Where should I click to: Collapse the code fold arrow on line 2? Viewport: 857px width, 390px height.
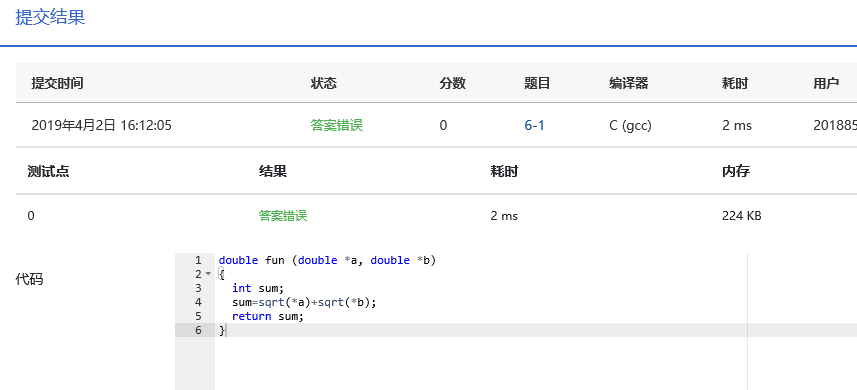(x=208, y=274)
